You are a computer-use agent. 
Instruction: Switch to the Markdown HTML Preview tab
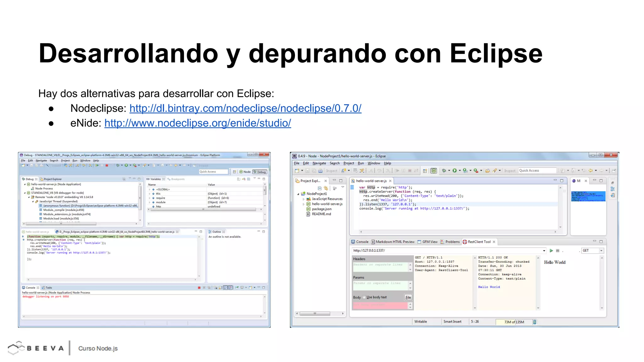pos(393,242)
